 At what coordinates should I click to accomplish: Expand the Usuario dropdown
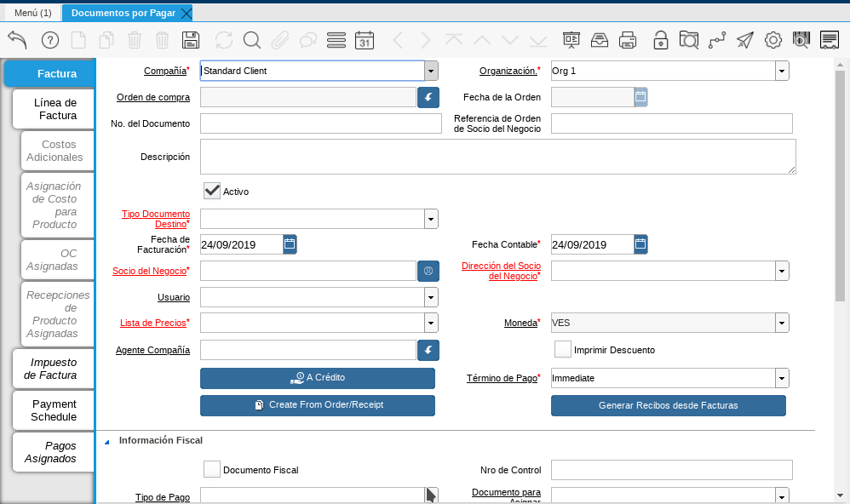pos(431,297)
